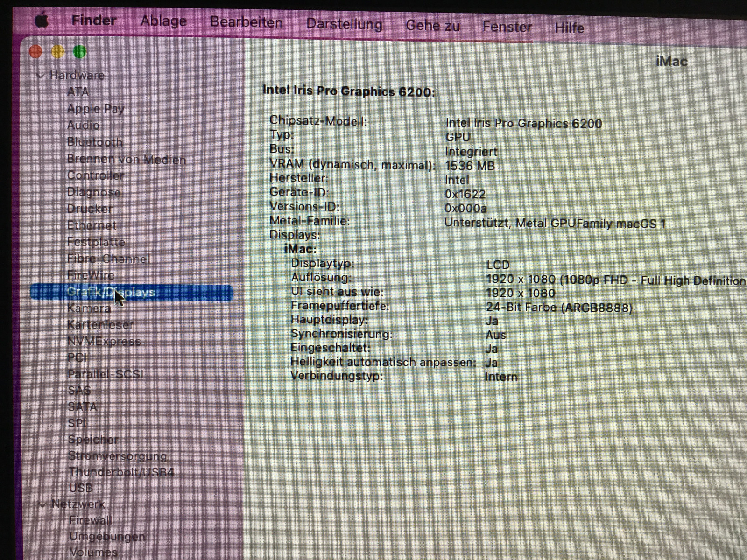Select Kamera in the sidebar

89,308
